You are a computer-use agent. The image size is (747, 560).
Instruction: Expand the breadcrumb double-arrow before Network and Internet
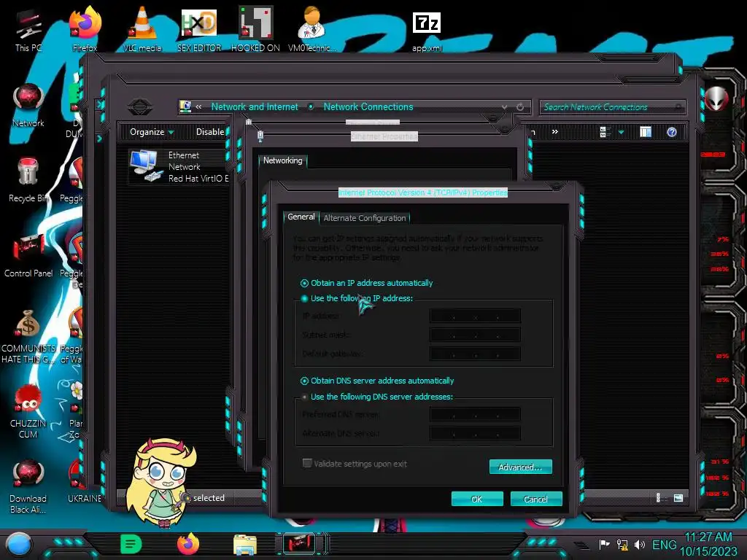(198, 107)
